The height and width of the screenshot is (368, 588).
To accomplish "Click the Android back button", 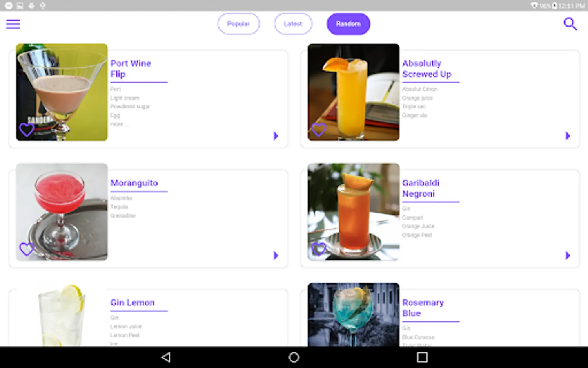I will (166, 357).
